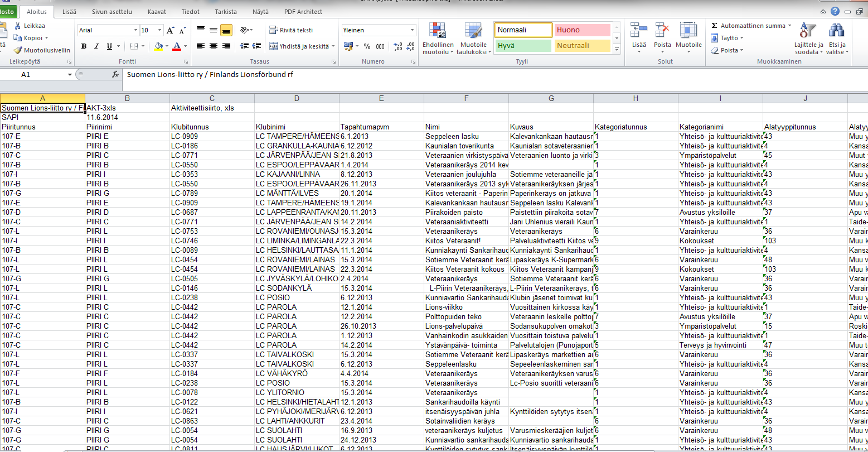This screenshot has width=868, height=452.
Task: Center text horizontally
Action: (x=213, y=46)
